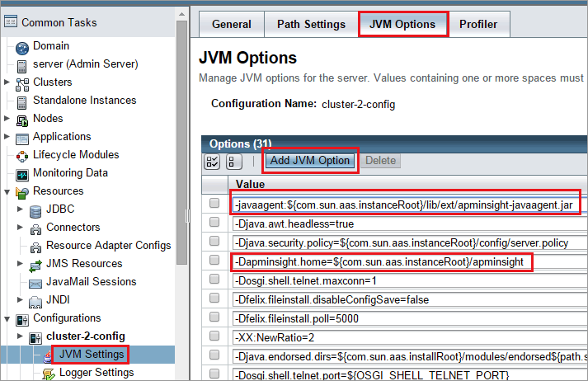Open Logger Settings in the tree
The width and height of the screenshot is (588, 381).
[95, 373]
